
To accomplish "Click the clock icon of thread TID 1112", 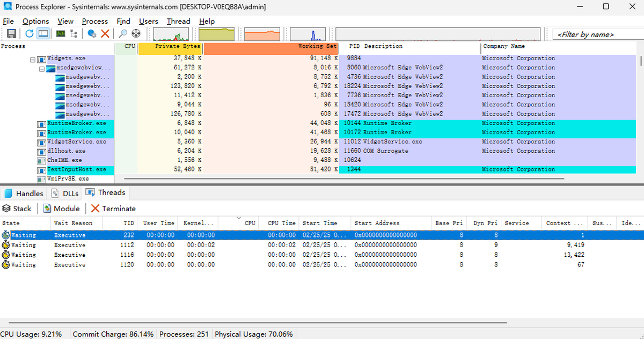I will tap(6, 245).
